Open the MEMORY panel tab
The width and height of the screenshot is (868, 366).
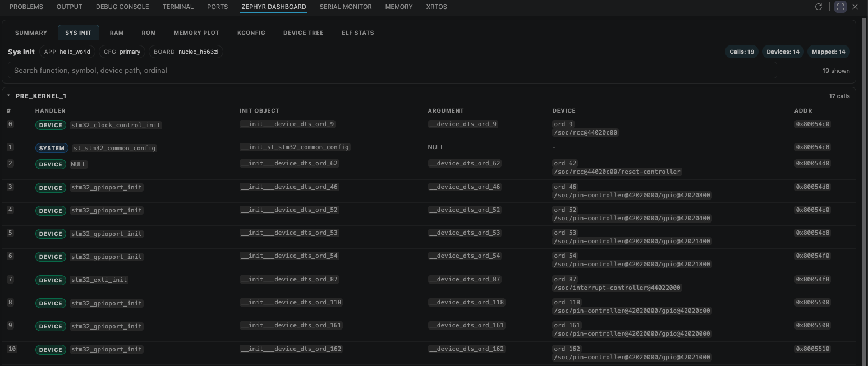[x=399, y=7]
